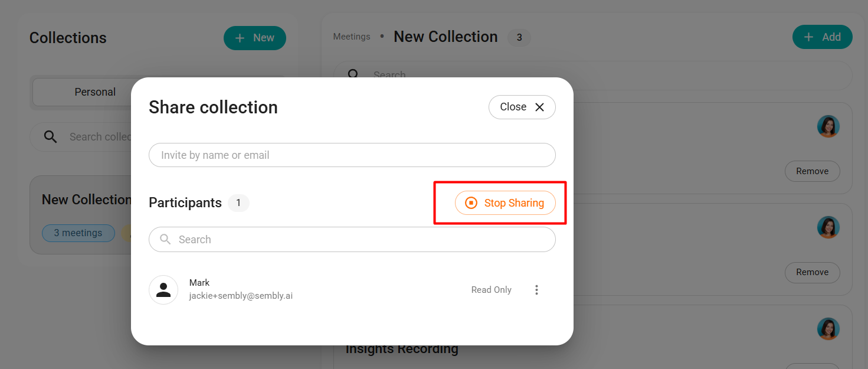Screen dimensions: 868x369
Task: Click the Invite by name or email field
Action: [352, 155]
